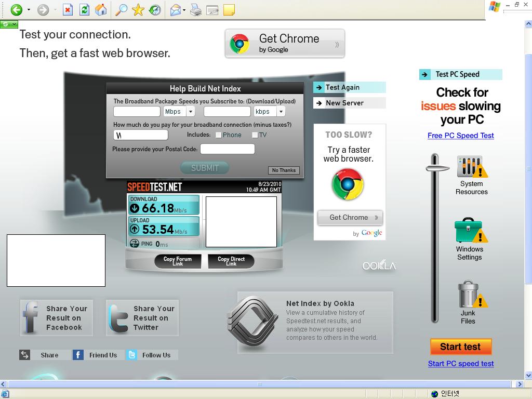Click the horizontal scrollbar thumb
This screenshot has height=399, width=532.
point(260,384)
